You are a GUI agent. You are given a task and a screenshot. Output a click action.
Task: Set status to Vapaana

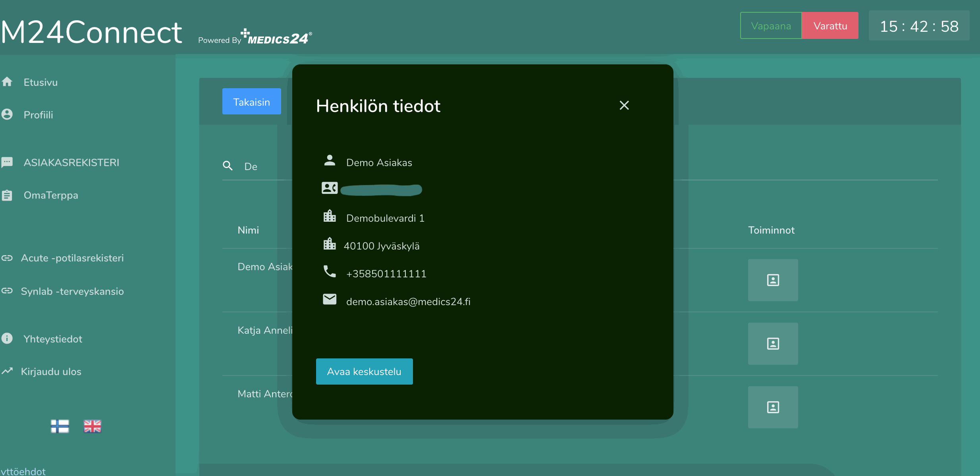[x=771, y=26]
